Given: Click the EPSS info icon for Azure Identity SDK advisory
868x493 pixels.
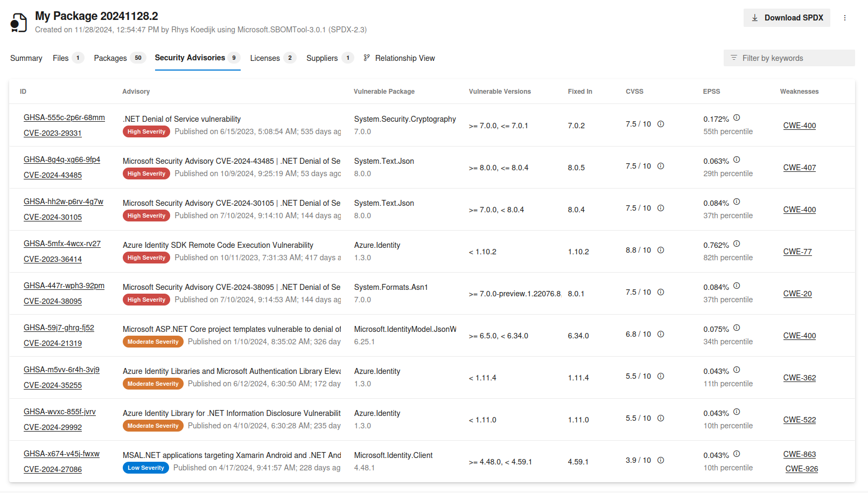Looking at the screenshot, I should pos(737,244).
